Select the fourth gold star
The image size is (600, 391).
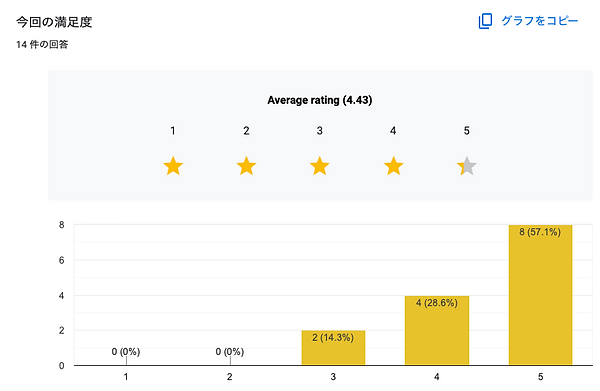pos(393,166)
